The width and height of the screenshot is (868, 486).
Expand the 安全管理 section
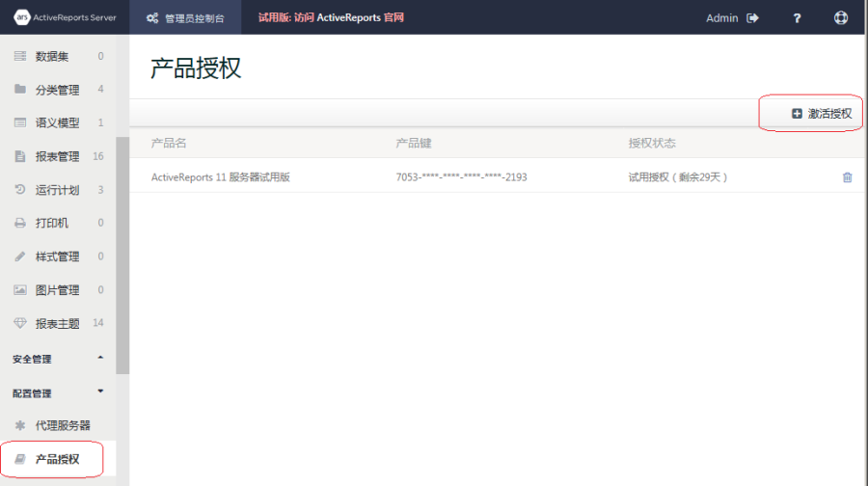coord(58,359)
